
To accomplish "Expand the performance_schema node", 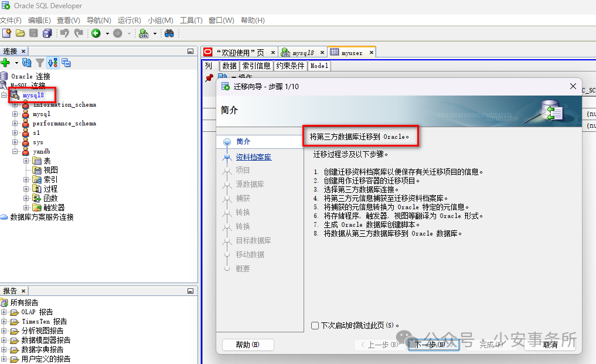I will point(15,123).
